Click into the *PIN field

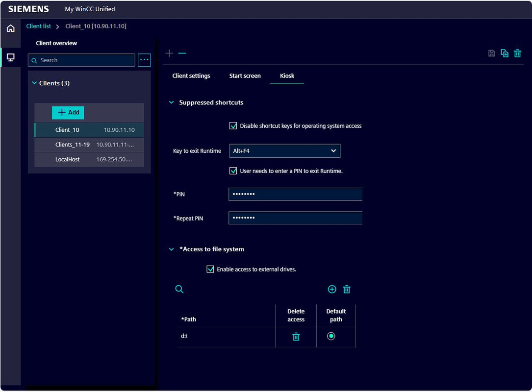point(296,195)
